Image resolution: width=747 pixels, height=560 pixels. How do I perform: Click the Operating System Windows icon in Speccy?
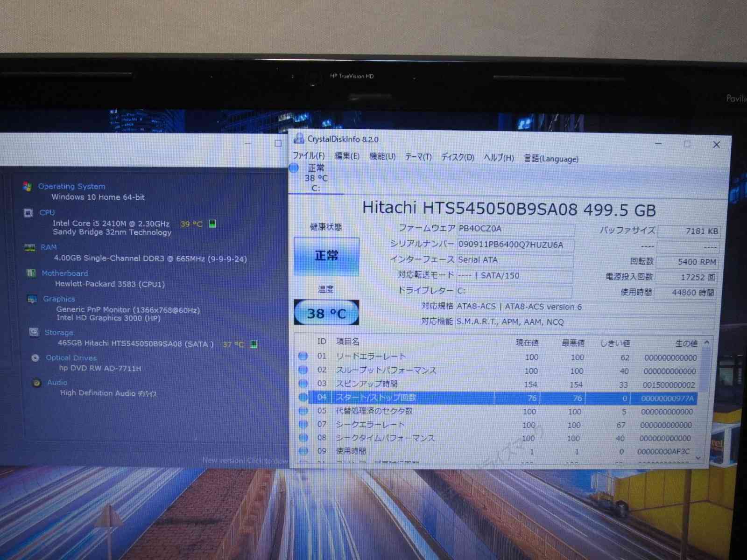tap(28, 187)
